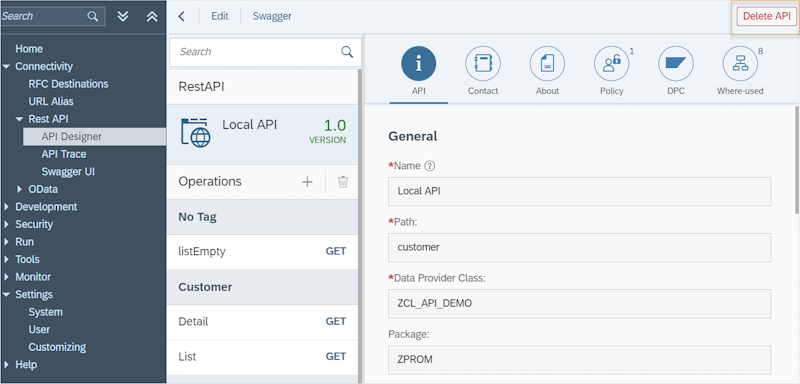The width and height of the screenshot is (800, 384).
Task: Open the Contact notebook icon
Action: (x=483, y=63)
